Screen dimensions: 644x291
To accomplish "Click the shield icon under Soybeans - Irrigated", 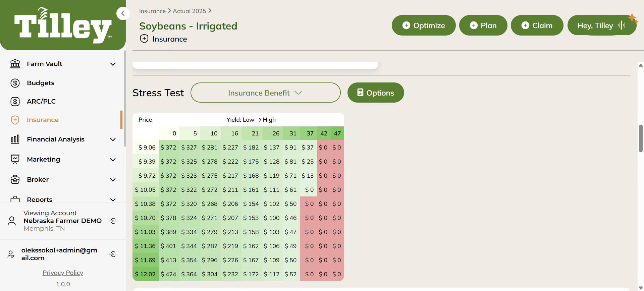I will tap(144, 39).
